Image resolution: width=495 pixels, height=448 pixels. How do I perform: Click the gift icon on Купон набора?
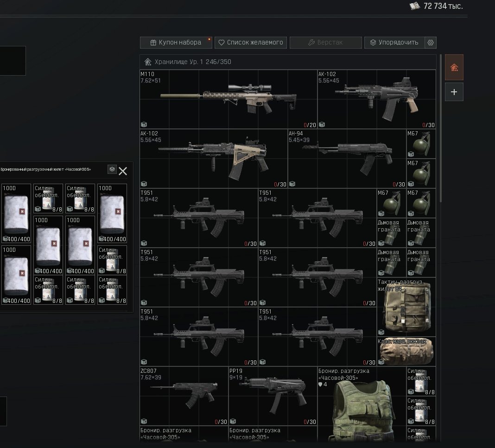pyautogui.click(x=153, y=43)
